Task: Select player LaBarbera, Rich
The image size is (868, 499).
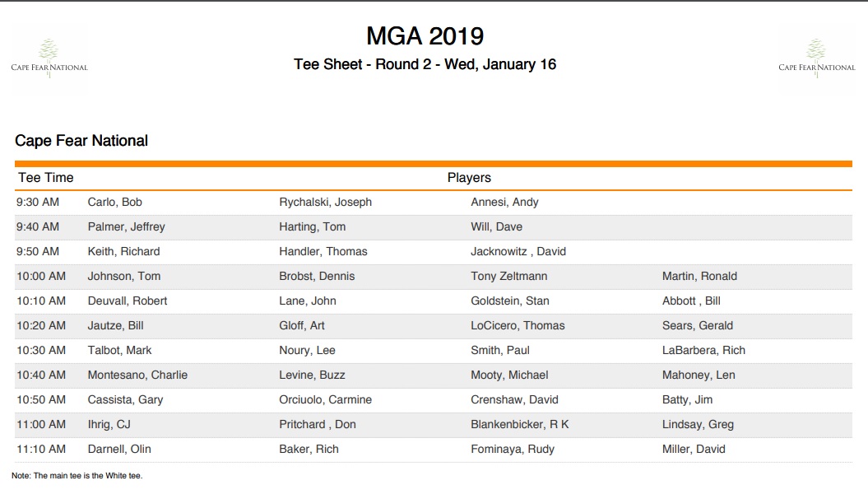Action: [x=703, y=350]
